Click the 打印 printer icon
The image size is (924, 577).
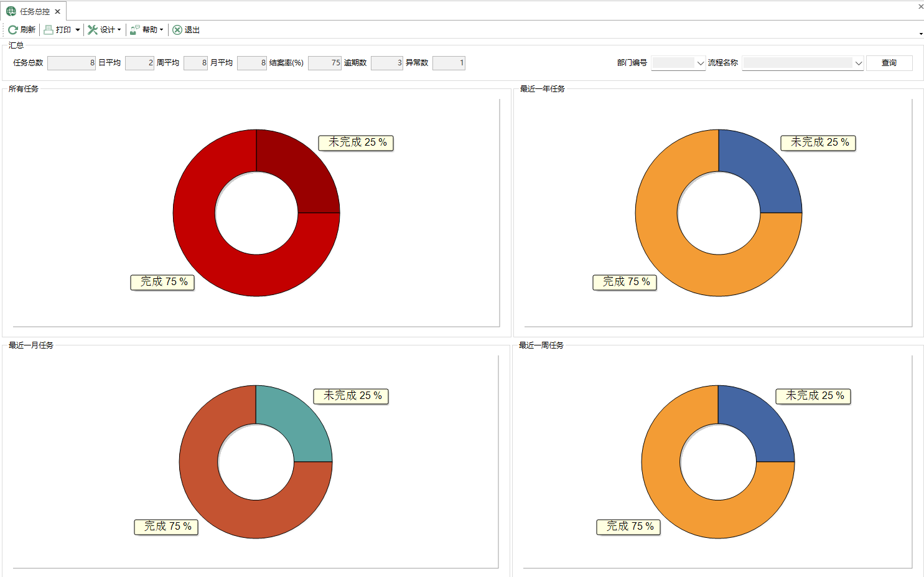click(x=49, y=30)
